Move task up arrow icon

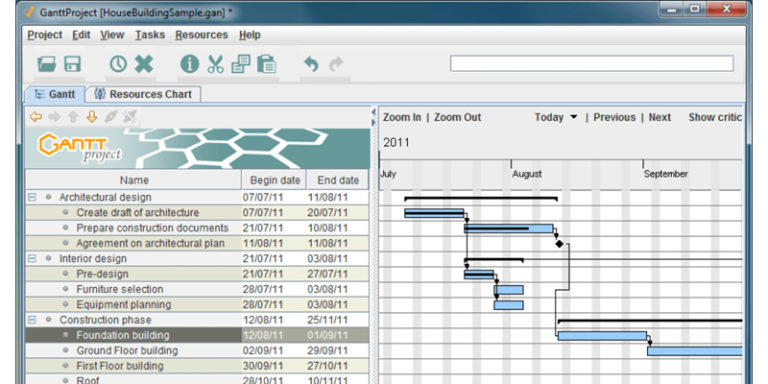[73, 117]
